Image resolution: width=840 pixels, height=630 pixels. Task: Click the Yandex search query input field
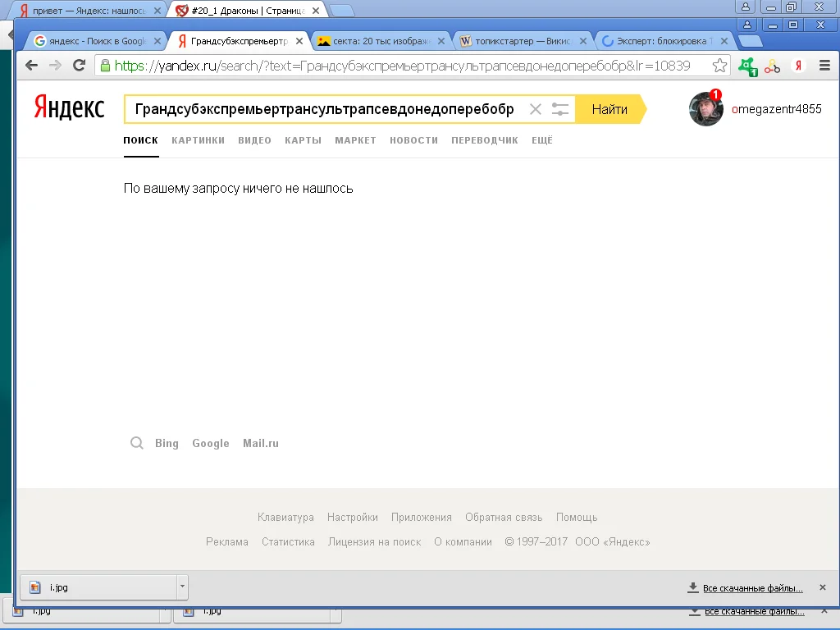pos(325,109)
